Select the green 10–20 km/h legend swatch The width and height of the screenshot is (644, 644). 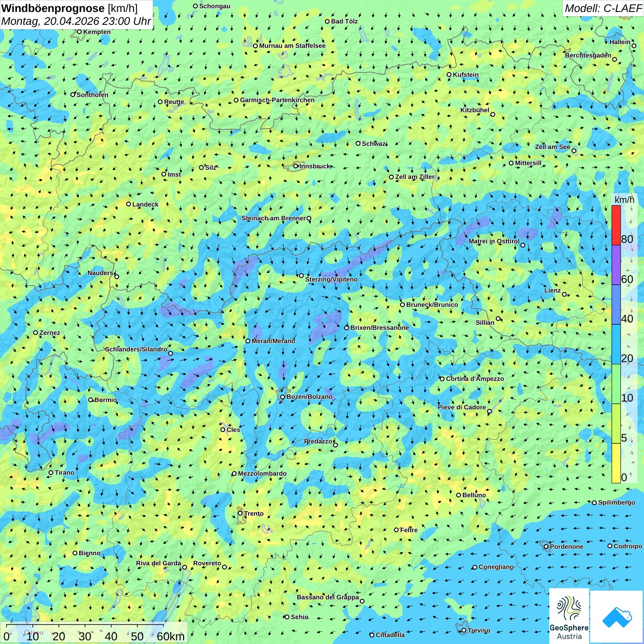click(x=616, y=384)
